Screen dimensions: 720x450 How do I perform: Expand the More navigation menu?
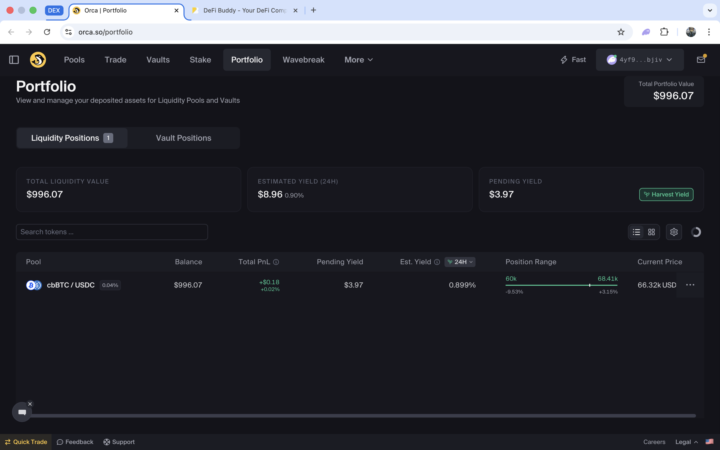(x=359, y=60)
